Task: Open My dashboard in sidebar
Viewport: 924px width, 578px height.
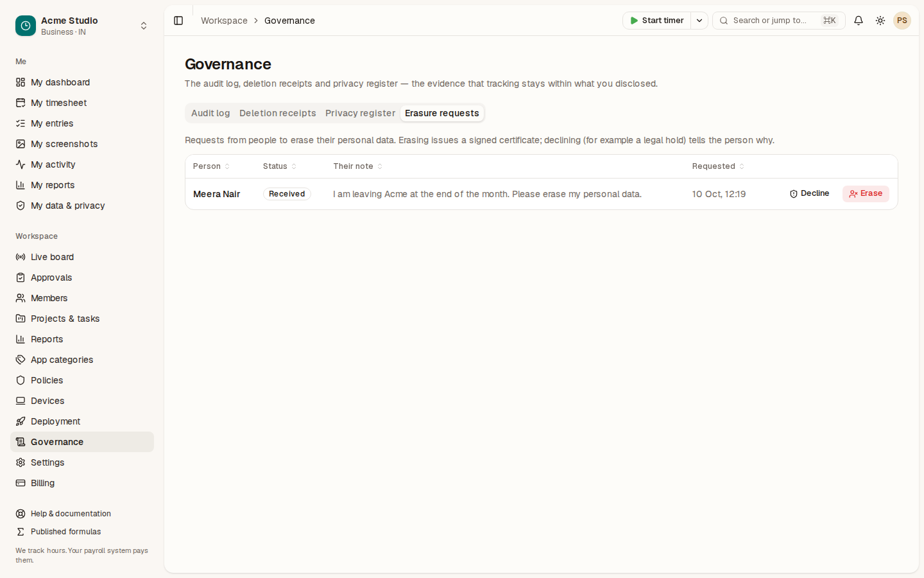Action: [82, 82]
